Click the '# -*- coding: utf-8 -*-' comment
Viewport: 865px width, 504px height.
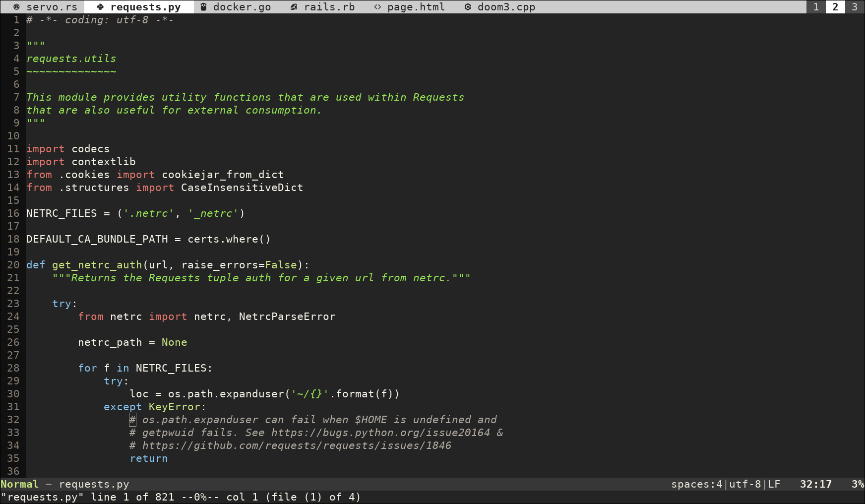(100, 20)
